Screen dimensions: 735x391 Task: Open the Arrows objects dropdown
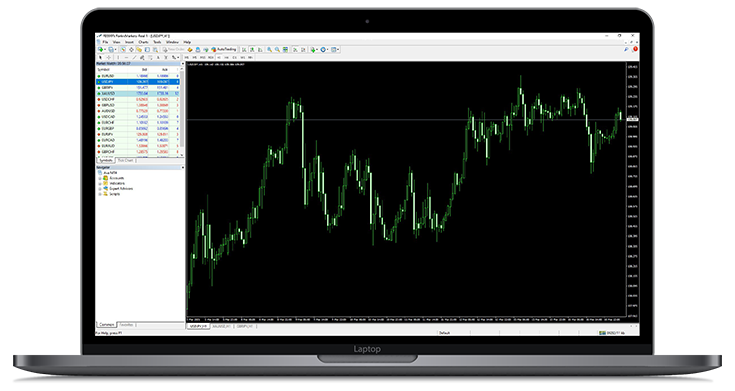(x=175, y=57)
